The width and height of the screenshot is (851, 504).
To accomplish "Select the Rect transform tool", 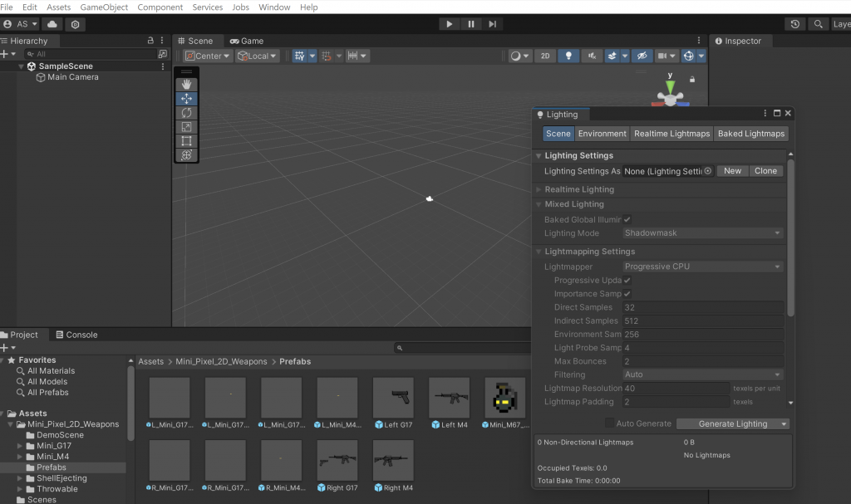I will (186, 140).
